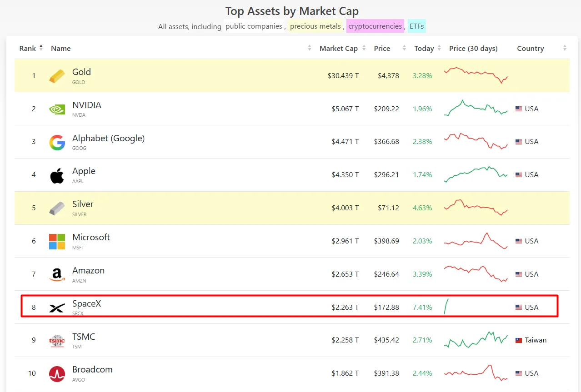Click the Microsoft logo icon
The width and height of the screenshot is (581, 392).
pos(57,242)
